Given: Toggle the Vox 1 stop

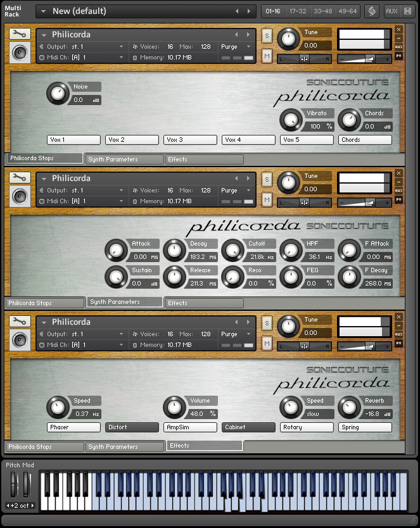Looking at the screenshot, I should coord(73,140).
